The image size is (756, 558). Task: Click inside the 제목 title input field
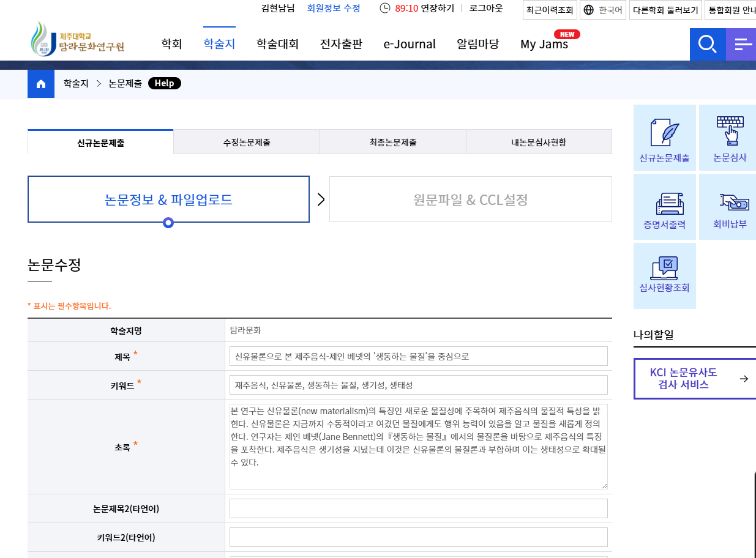(418, 356)
